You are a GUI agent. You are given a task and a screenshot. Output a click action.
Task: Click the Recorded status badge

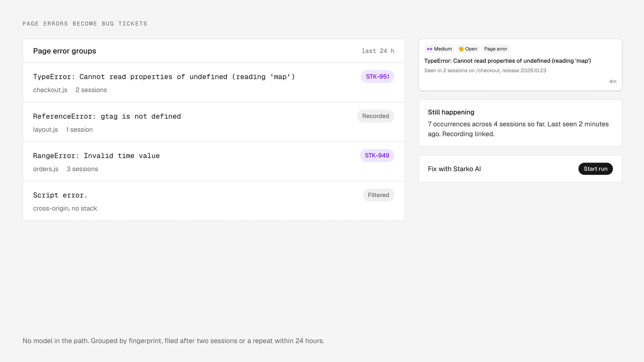click(x=376, y=116)
